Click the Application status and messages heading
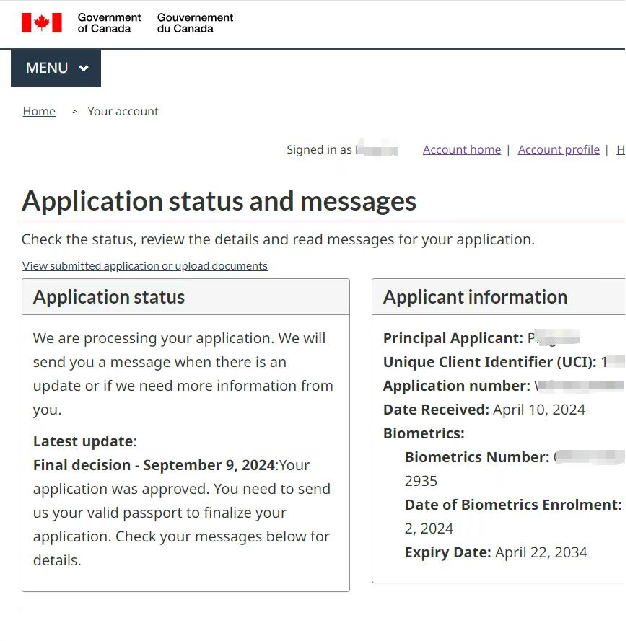The height and width of the screenshot is (641, 626). pos(219,201)
